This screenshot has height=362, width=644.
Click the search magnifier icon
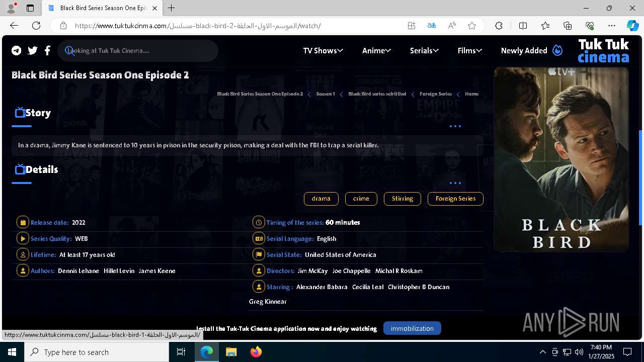70,51
